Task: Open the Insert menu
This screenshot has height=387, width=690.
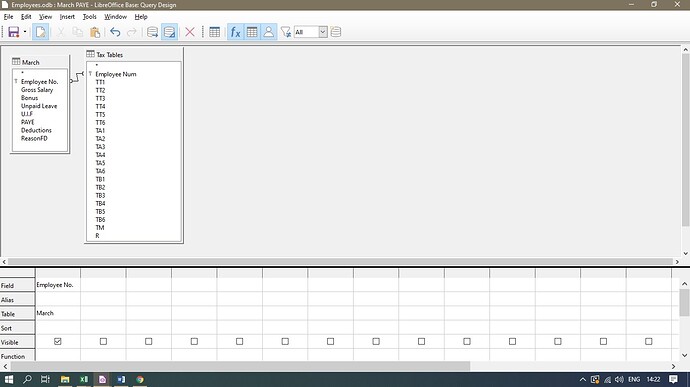Action: 67,17
